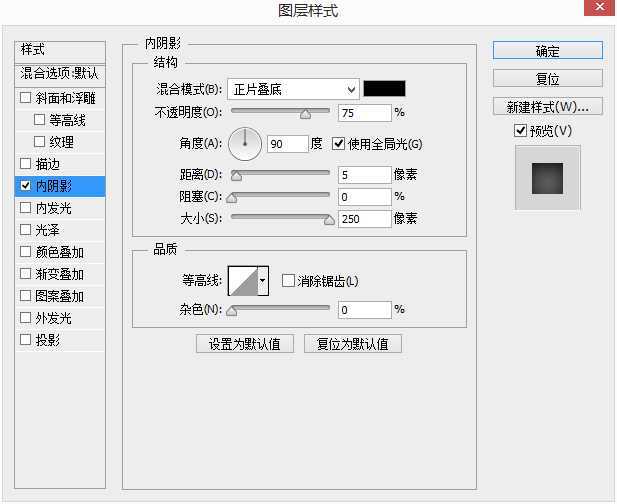Click the 大小 value input field
Viewport: 617px width, 504px height.
pos(364,219)
